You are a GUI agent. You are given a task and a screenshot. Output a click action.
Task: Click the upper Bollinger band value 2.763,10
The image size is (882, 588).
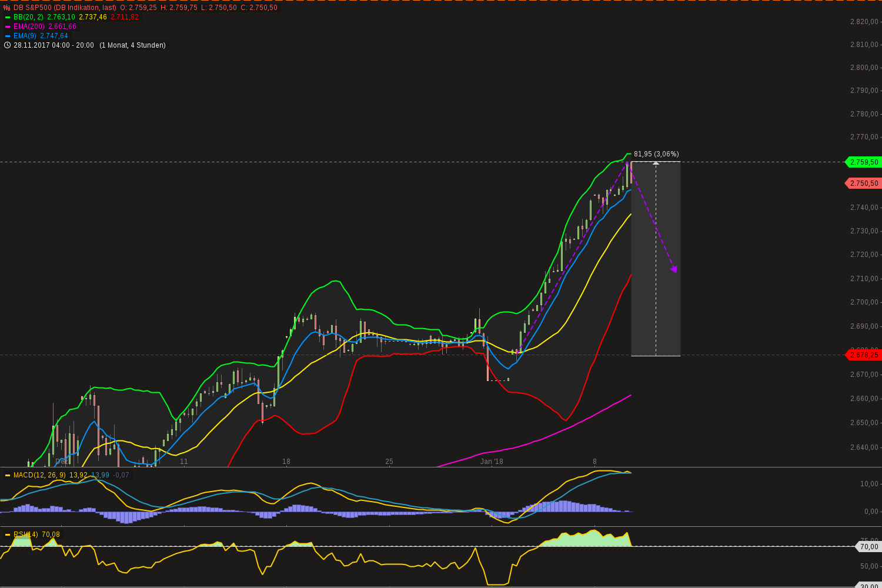(61, 17)
